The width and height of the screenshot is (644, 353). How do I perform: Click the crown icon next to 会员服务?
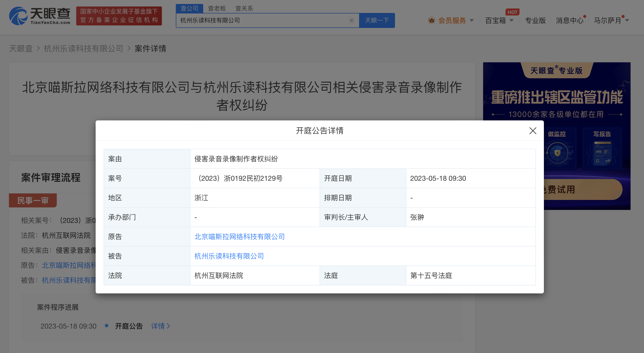(x=432, y=20)
